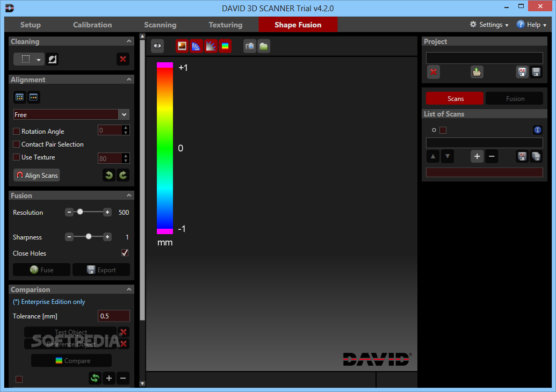Viewport: 556px width, 392px height.
Task: Open the Settings dropdown menu
Action: coord(489,25)
